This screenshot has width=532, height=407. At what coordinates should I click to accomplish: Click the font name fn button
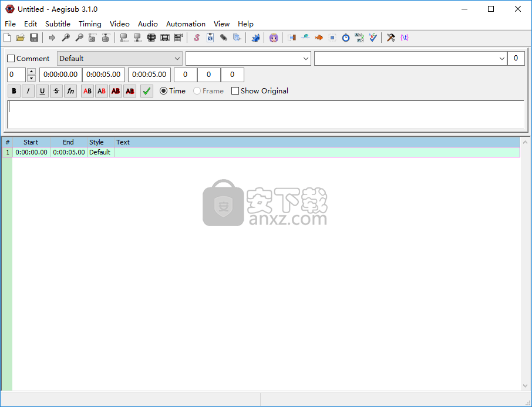click(70, 91)
